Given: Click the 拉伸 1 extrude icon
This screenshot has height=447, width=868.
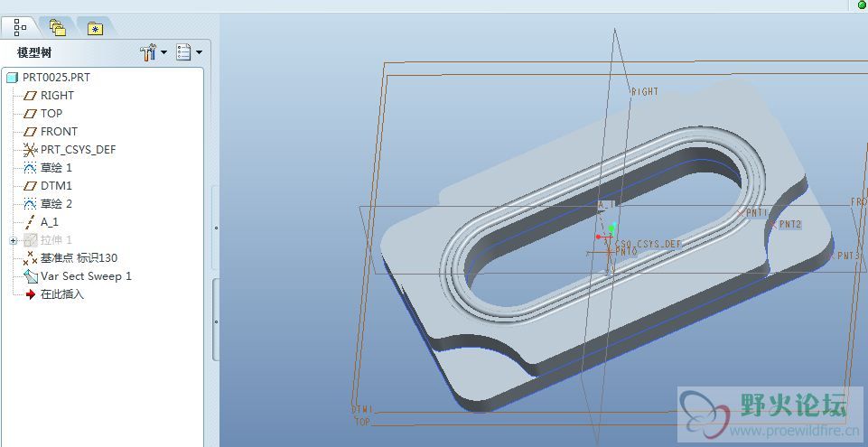Looking at the screenshot, I should pos(30,240).
